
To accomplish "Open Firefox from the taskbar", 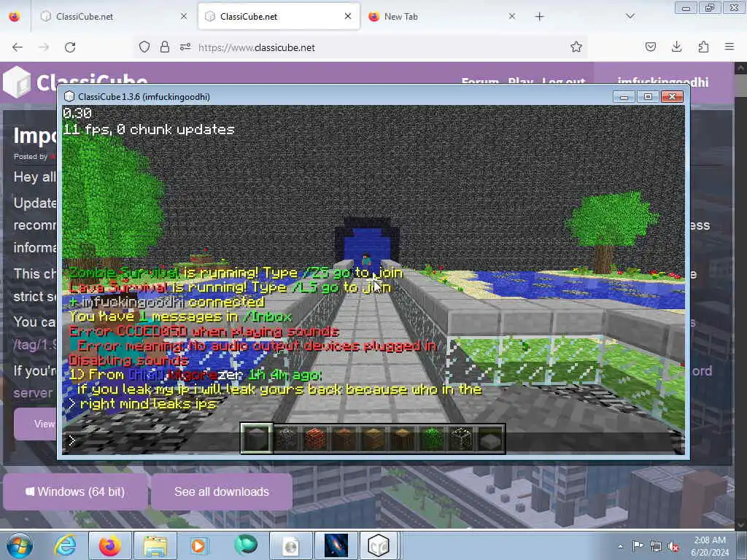I will [x=110, y=545].
